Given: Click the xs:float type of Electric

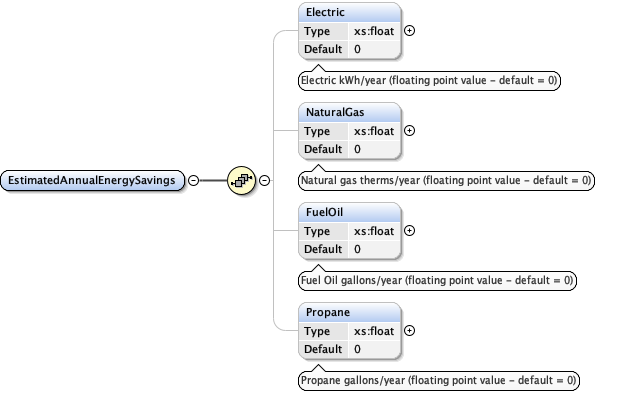Looking at the screenshot, I should [x=374, y=32].
